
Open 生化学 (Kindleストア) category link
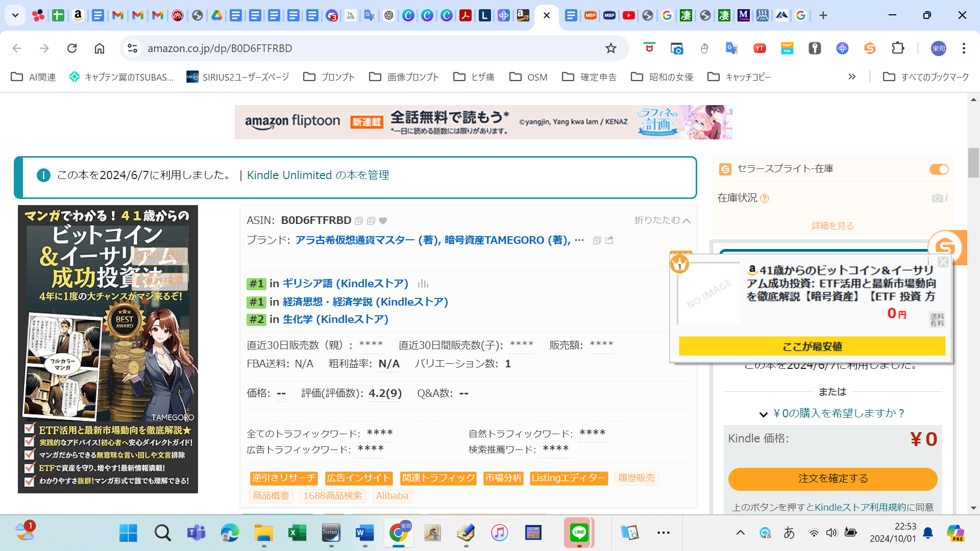point(336,319)
